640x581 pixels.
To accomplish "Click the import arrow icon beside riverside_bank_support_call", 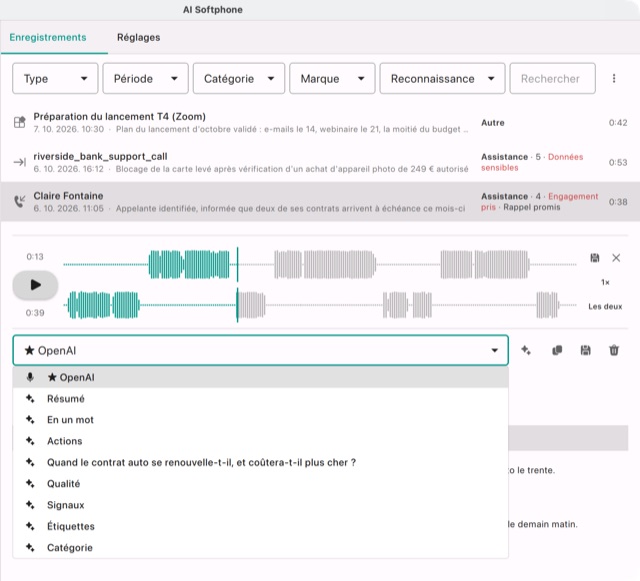I will 20,162.
